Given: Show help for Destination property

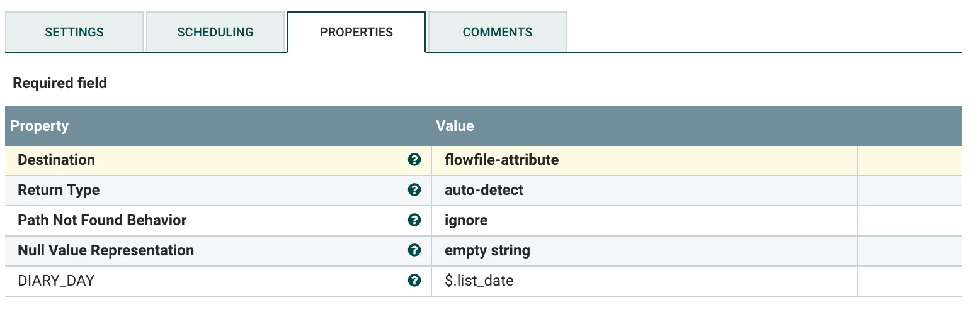Looking at the screenshot, I should click(x=414, y=160).
